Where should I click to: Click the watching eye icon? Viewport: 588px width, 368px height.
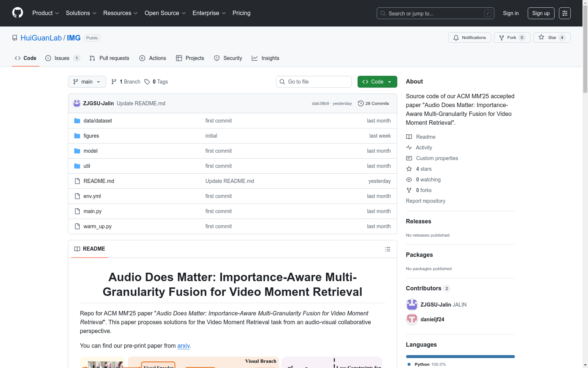(x=409, y=180)
